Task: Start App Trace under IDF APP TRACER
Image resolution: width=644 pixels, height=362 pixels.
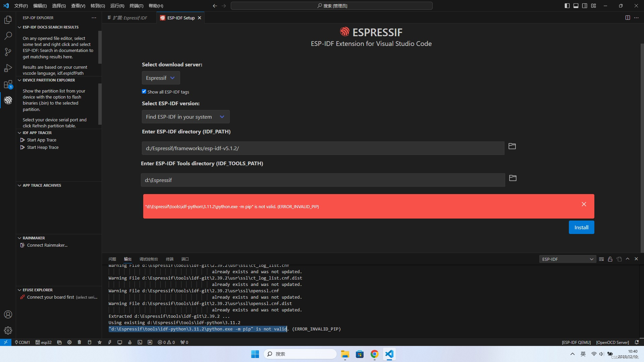Action: [41, 140]
